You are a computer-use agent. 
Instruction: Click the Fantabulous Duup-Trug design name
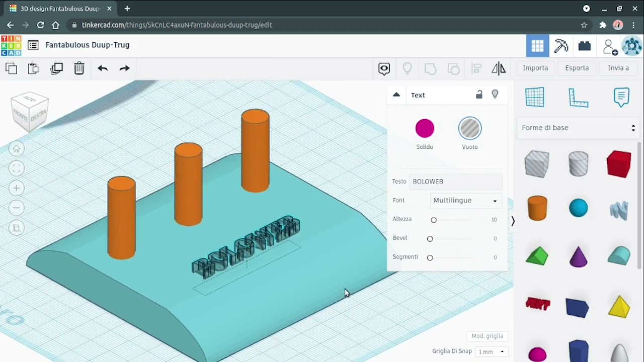pyautogui.click(x=88, y=45)
